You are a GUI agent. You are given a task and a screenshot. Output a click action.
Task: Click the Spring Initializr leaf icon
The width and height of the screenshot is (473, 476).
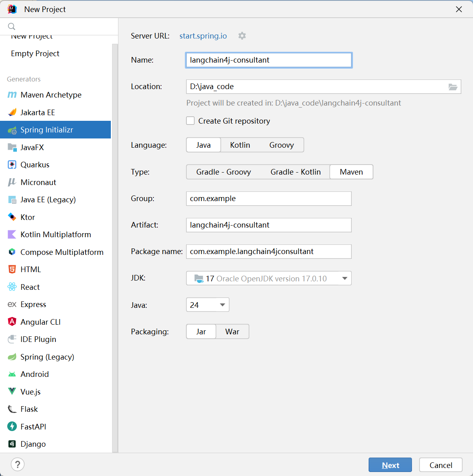coord(12,130)
